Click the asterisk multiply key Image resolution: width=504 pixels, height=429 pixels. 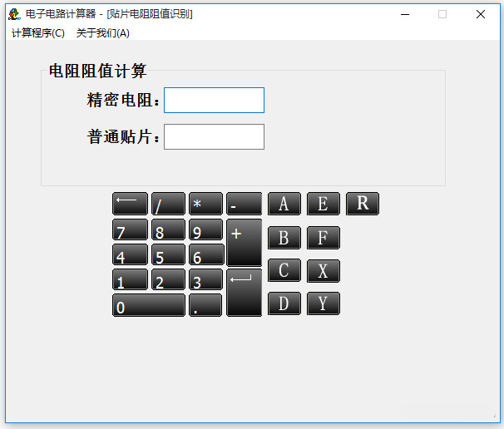[x=205, y=204]
